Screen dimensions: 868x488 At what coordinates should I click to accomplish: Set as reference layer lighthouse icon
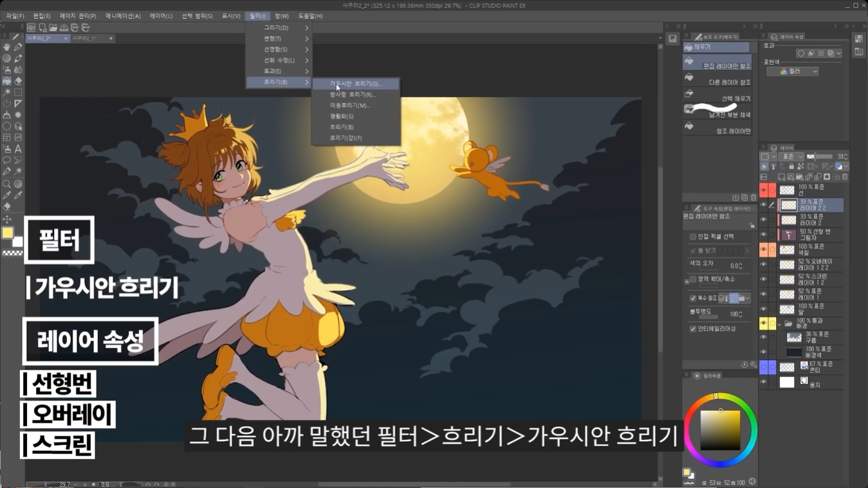point(773,167)
